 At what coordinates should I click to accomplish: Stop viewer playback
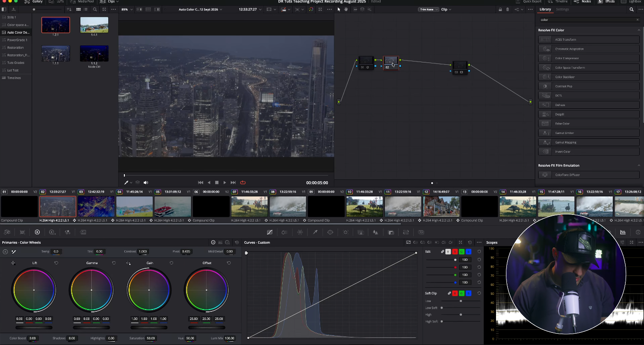217,183
